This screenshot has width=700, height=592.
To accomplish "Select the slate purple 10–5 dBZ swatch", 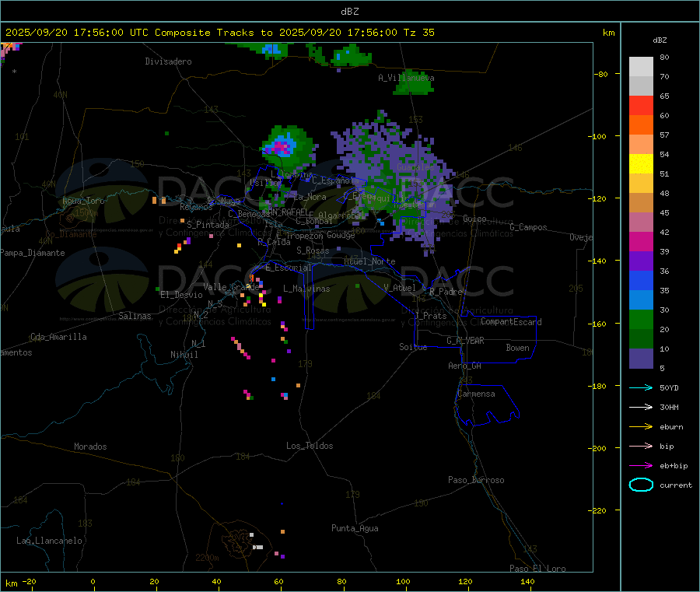I will click(x=641, y=359).
